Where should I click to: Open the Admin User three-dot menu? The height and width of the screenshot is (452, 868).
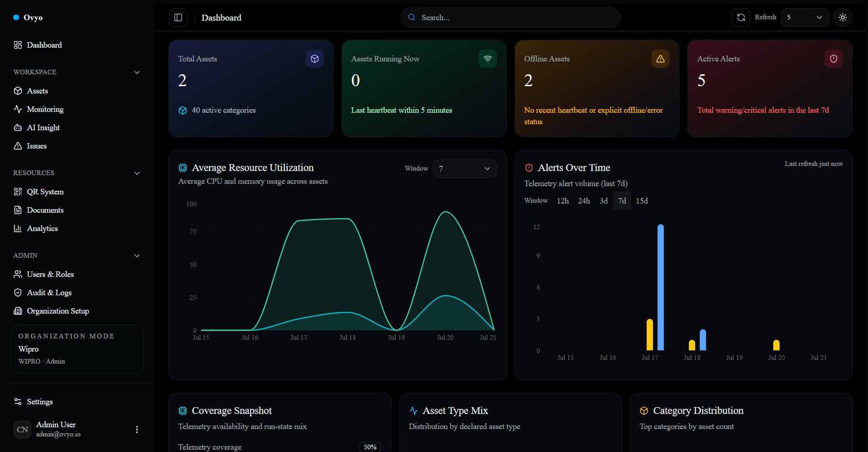137,430
